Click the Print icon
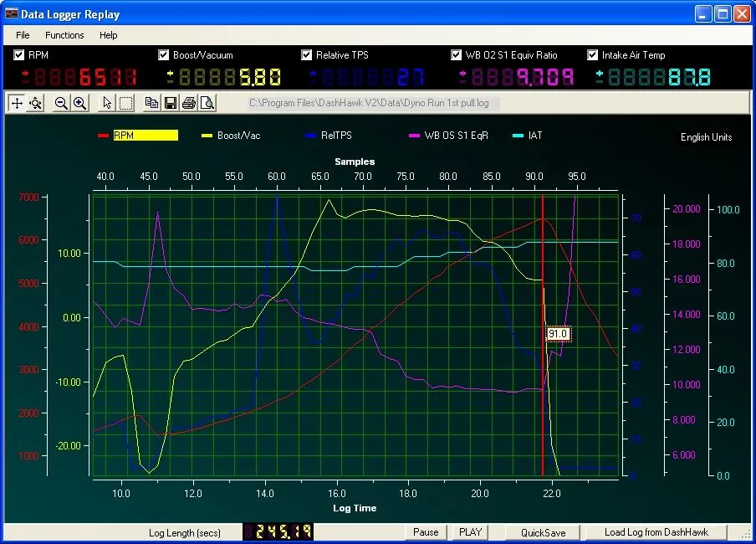The height and width of the screenshot is (544, 756). click(x=191, y=102)
